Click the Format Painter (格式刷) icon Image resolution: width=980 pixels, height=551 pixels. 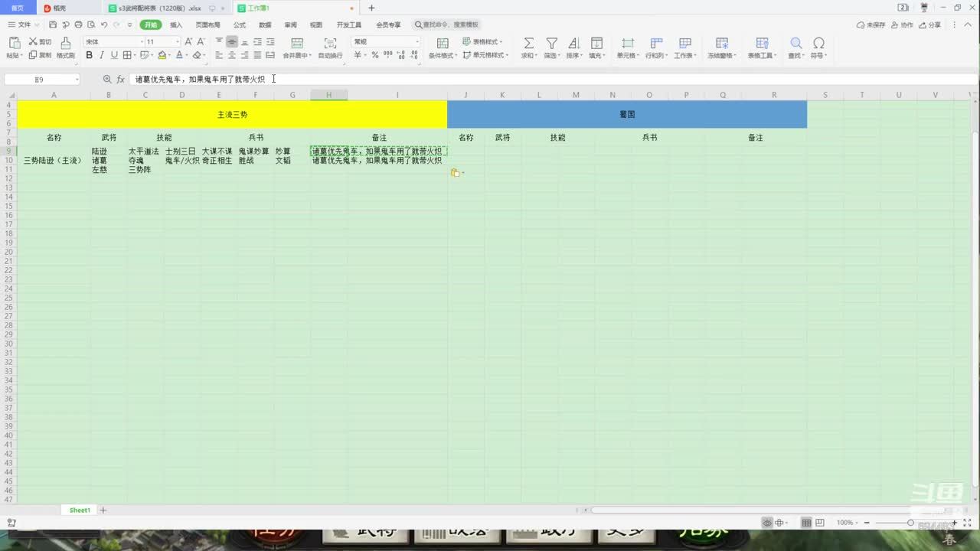65,44
